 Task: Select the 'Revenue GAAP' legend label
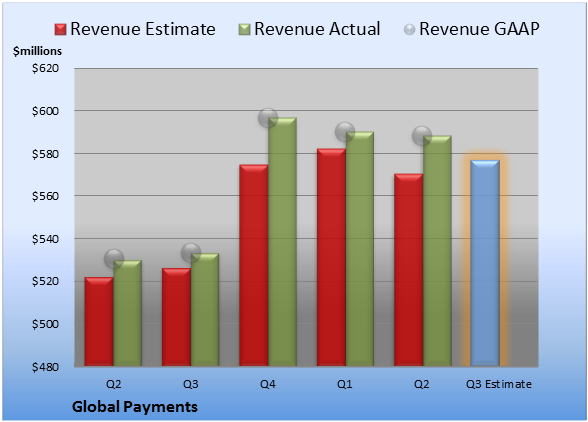tap(479, 29)
